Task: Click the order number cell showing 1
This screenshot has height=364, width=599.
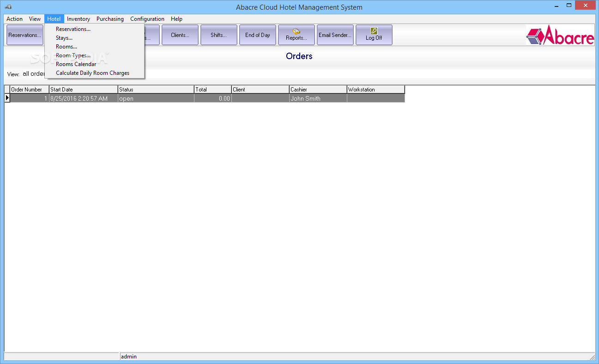Action: [30, 98]
